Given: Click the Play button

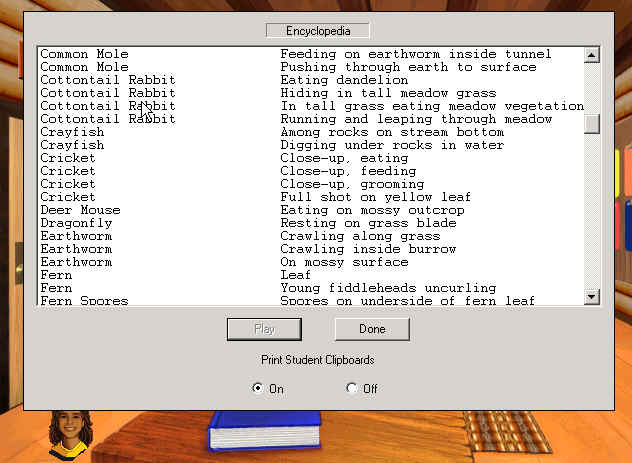Looking at the screenshot, I should [264, 329].
